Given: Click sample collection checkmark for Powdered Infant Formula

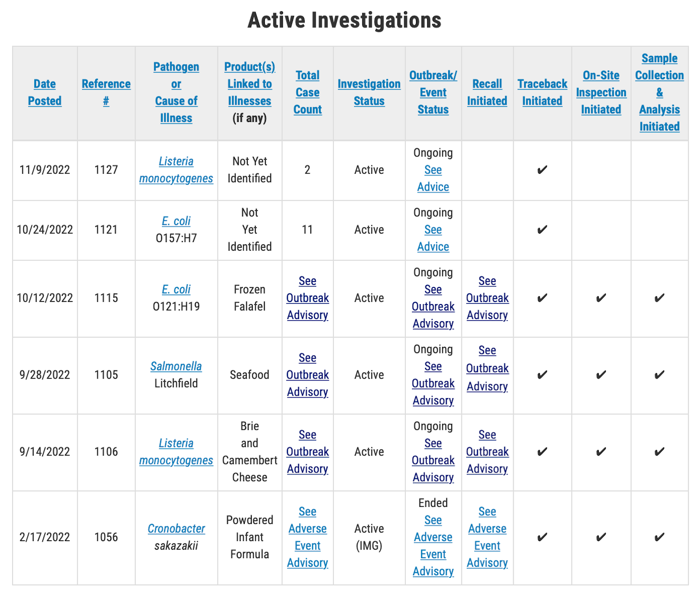Looking at the screenshot, I should pyautogui.click(x=659, y=538).
